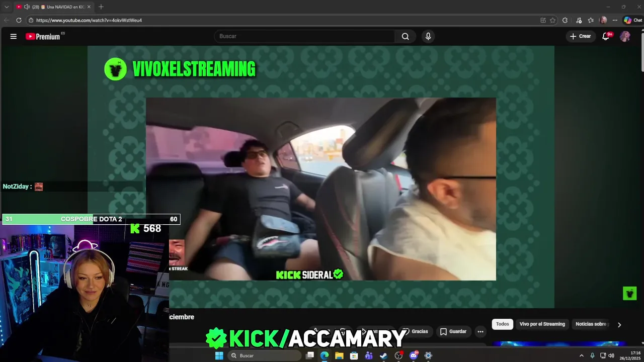
Task: Open browser extensions puzzle icon
Action: (565, 20)
